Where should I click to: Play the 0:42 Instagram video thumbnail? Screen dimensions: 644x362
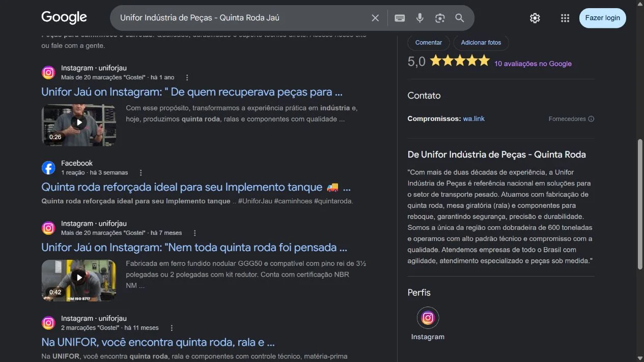(79, 281)
